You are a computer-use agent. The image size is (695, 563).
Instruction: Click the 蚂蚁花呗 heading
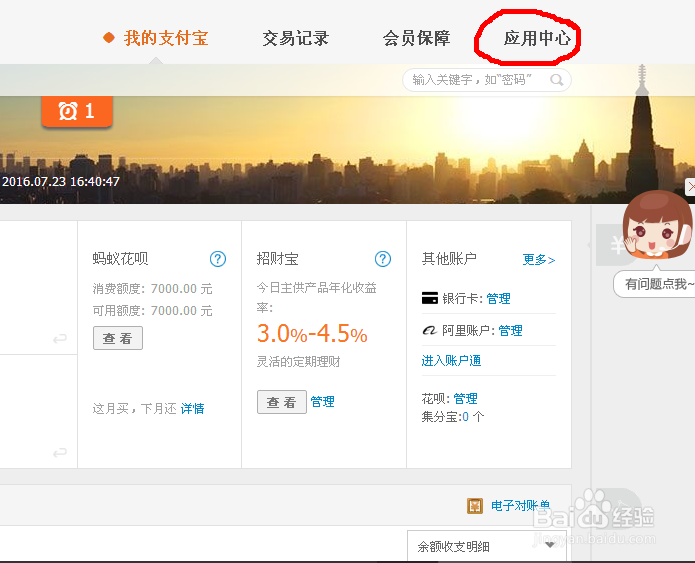click(x=120, y=258)
